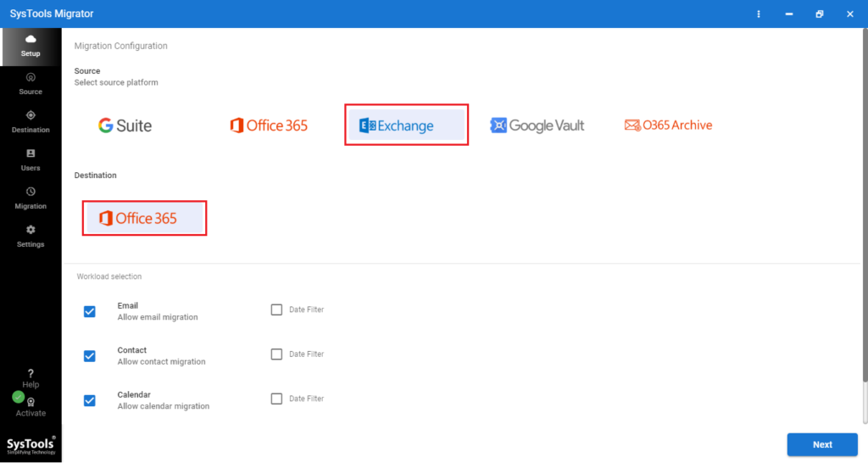Click the Next button
The width and height of the screenshot is (868, 463).
tap(821, 444)
